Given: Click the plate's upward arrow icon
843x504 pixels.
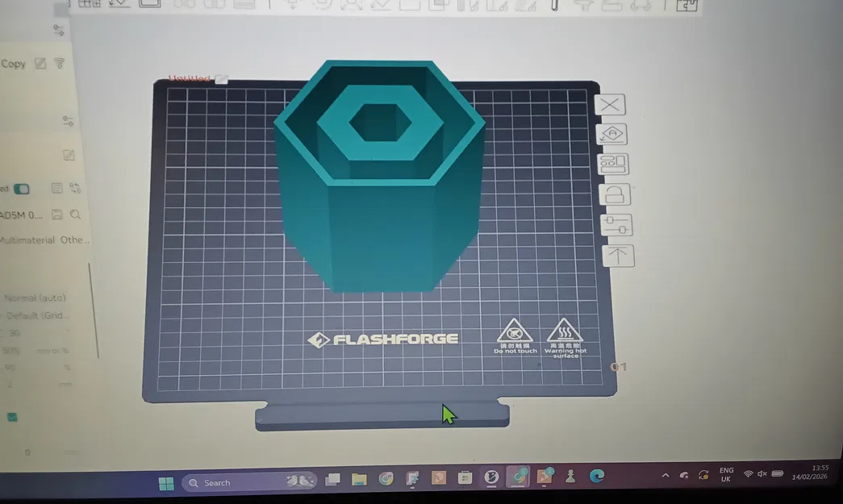Looking at the screenshot, I should (x=618, y=256).
